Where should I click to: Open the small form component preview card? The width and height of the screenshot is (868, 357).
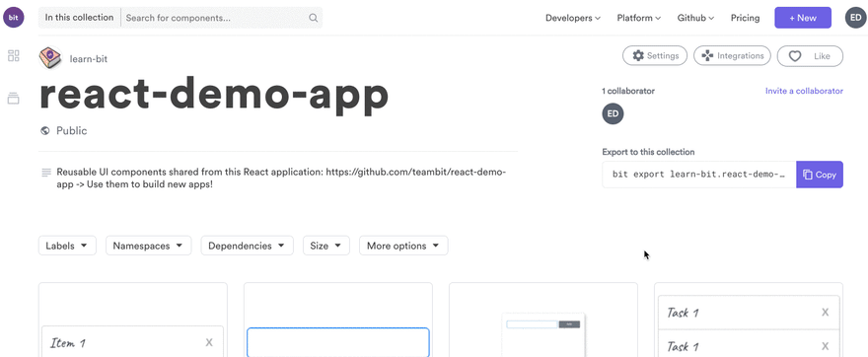(x=543, y=320)
